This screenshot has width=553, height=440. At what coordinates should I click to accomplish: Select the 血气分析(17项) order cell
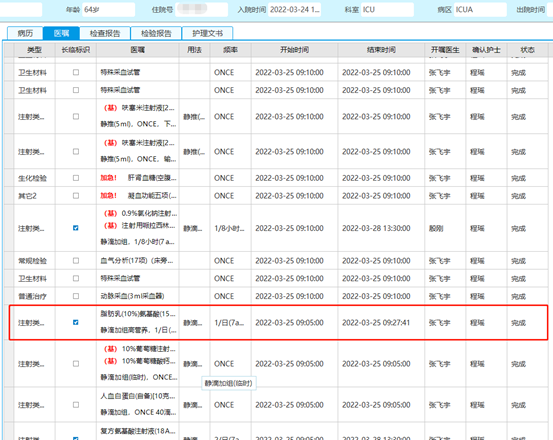138,261
